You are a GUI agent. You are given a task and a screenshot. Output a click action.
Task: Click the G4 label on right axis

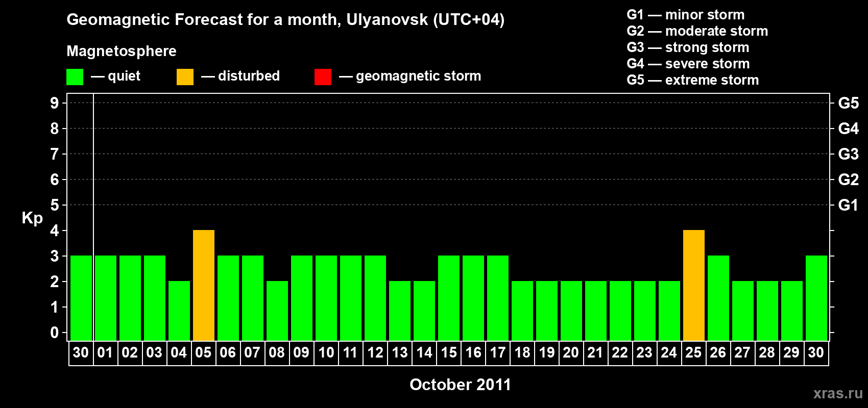pyautogui.click(x=849, y=129)
